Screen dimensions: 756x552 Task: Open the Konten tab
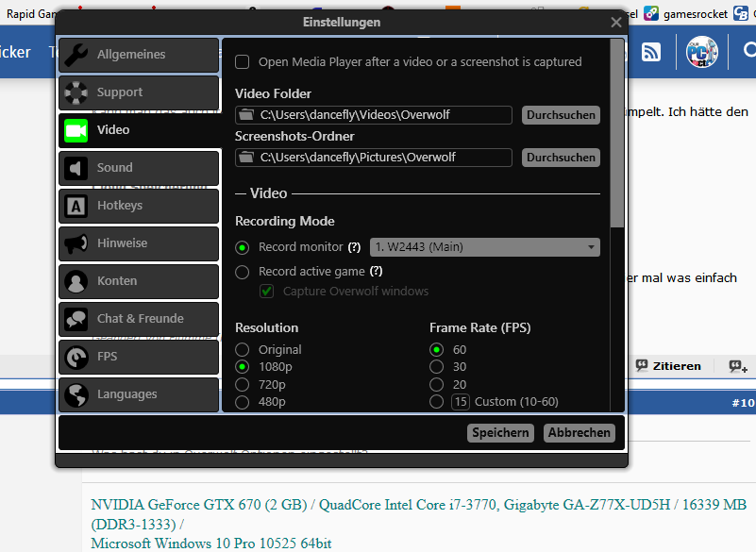pos(139,281)
